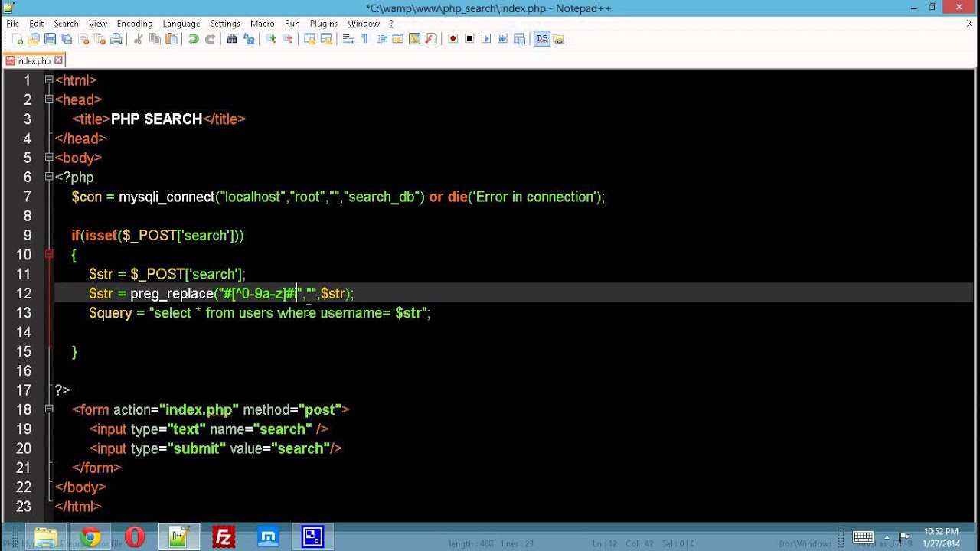Open Google Chrome from the taskbar
980x551 pixels.
pos(90,538)
